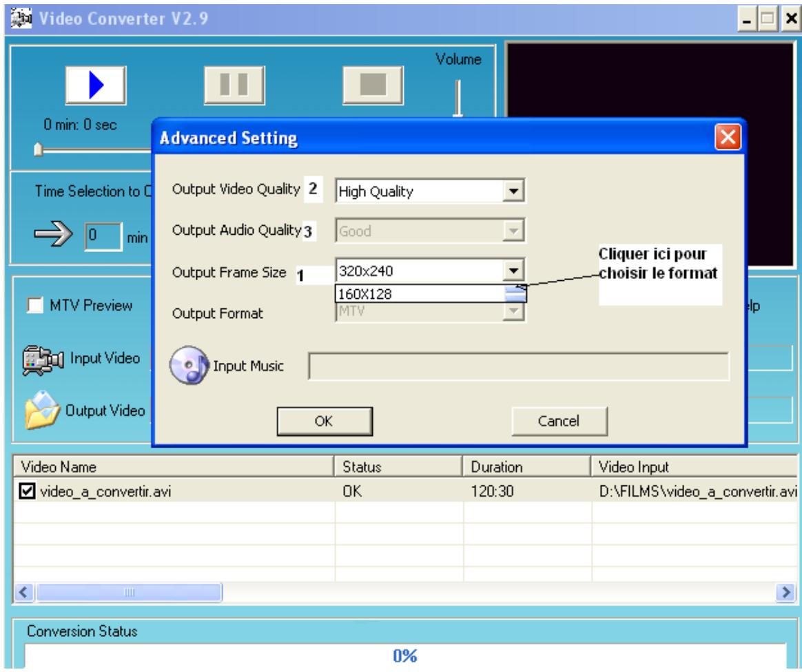Click the Output Video label
The image size is (802, 672).
click(105, 410)
